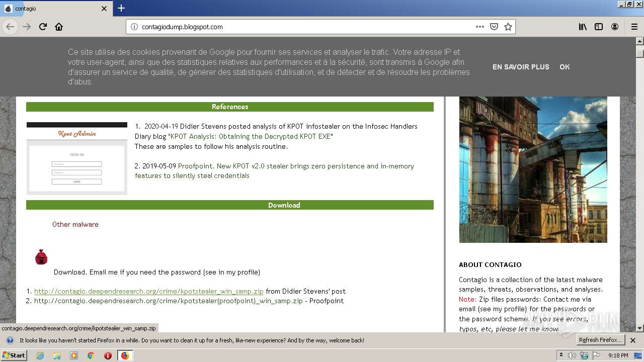Viewport: 644px width, 362px height.
Task: Show hidden system tray icons
Action: (x=561, y=355)
